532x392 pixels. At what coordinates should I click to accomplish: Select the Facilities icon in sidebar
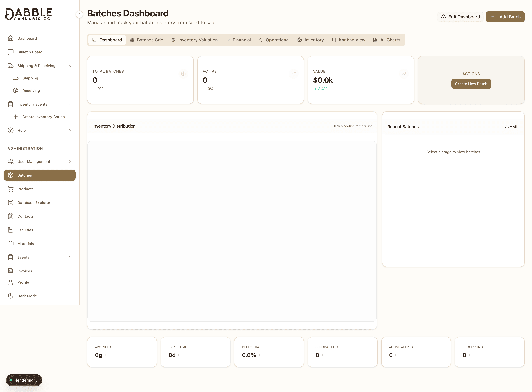(x=10, y=230)
